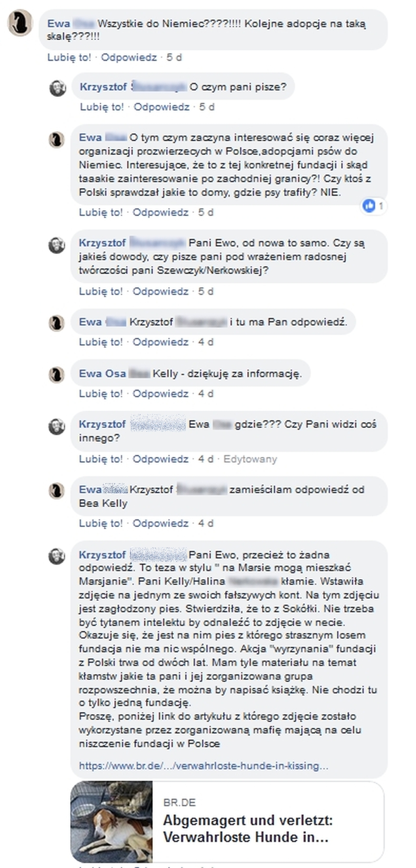Click Krzysztof's avatar on the long last comment
The width and height of the screenshot is (416, 868).
click(x=57, y=556)
